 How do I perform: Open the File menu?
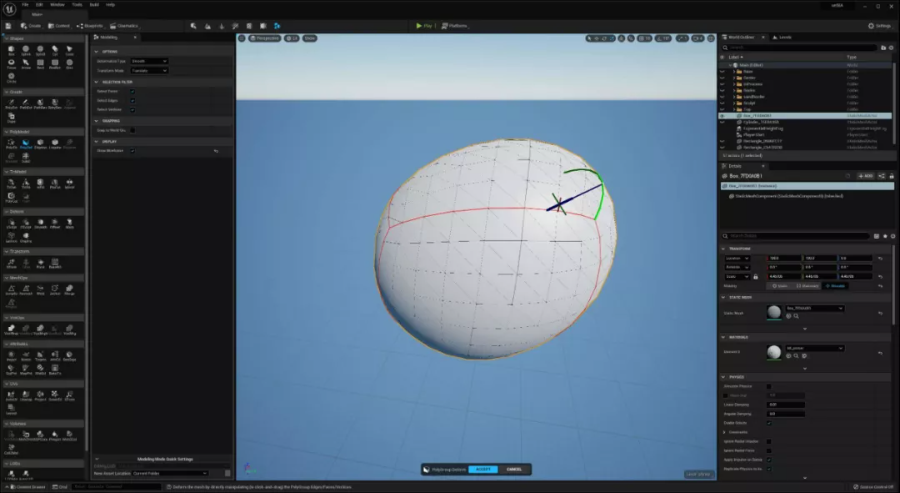coord(25,5)
